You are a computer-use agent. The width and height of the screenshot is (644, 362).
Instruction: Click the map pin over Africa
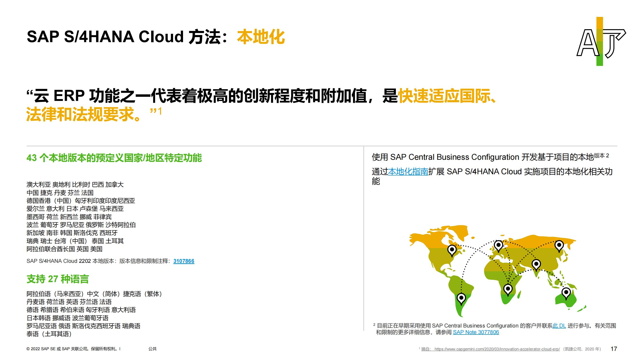click(x=508, y=290)
